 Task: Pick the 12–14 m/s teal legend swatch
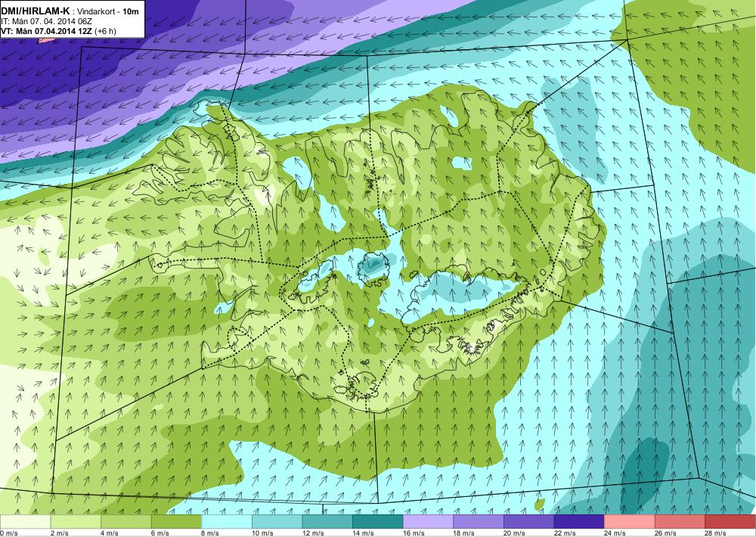click(327, 522)
